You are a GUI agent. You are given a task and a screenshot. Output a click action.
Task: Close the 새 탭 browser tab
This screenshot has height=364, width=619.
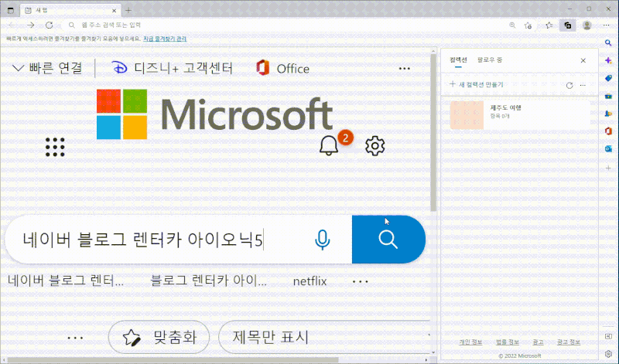pyautogui.click(x=114, y=11)
